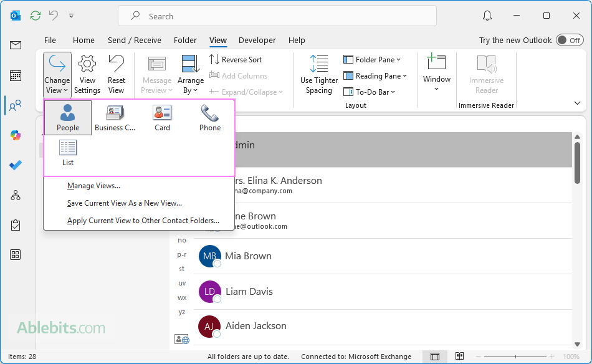Open the File tab
The width and height of the screenshot is (592, 364).
pos(50,40)
